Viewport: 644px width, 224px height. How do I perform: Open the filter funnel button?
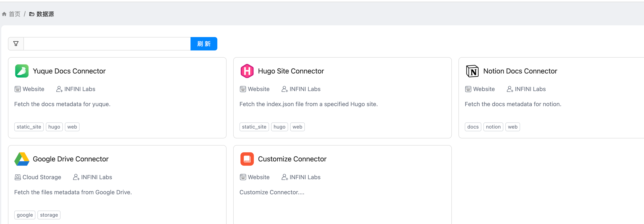coord(16,44)
